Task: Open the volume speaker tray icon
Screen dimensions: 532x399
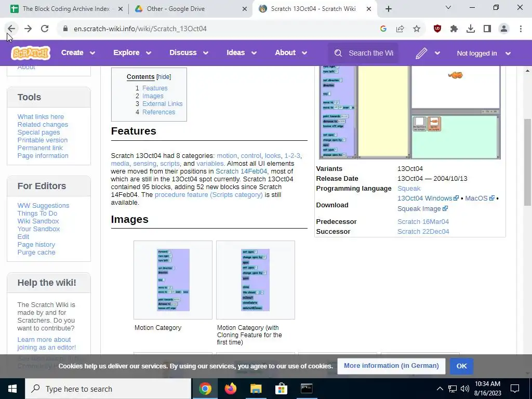Action: [465, 389]
